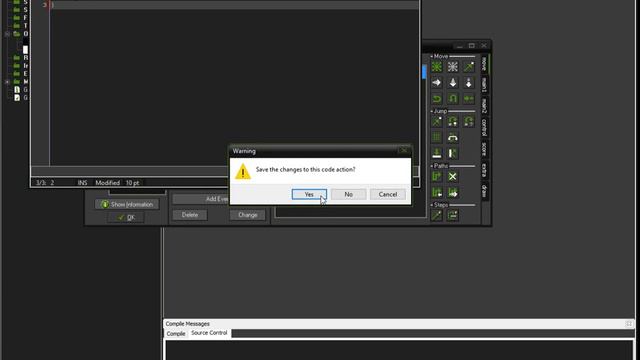This screenshot has width=640, height=360.
Task: Choose the Step Towards action icon
Action: [437, 215]
